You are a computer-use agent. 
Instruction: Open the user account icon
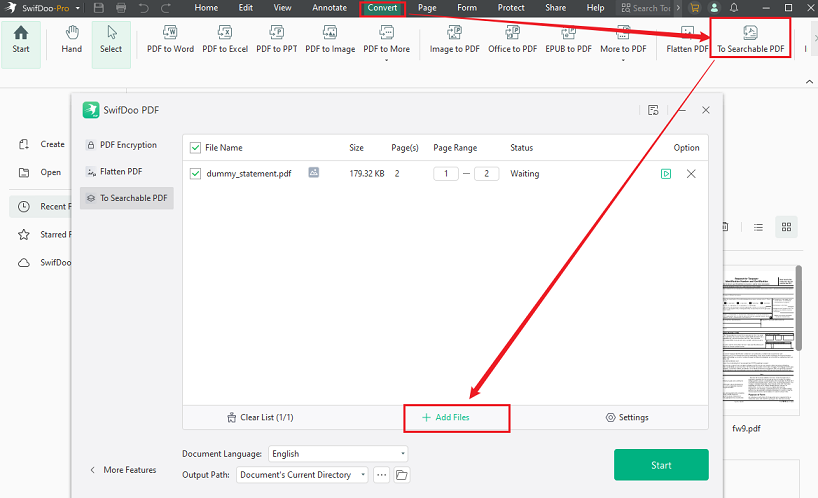[x=714, y=8]
